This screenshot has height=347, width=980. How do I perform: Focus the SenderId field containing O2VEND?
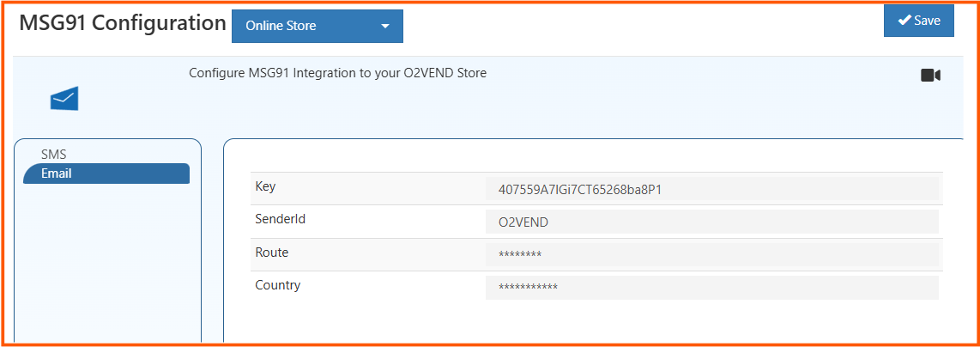[711, 222]
